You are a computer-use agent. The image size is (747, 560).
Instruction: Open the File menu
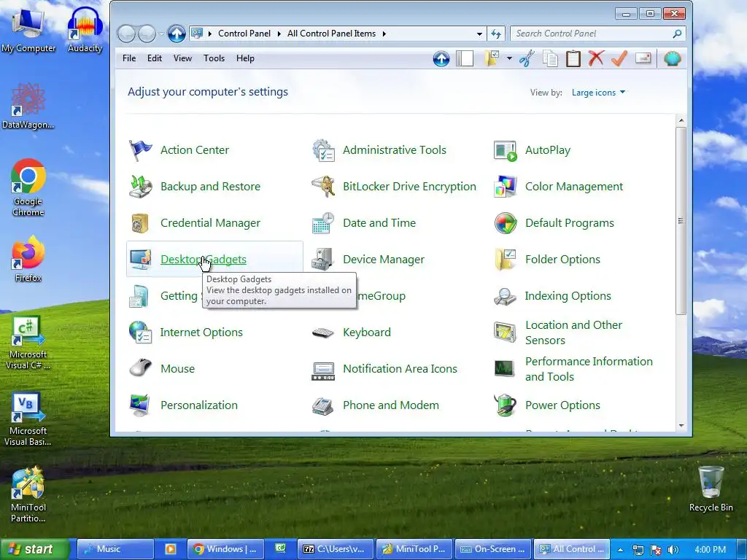[x=129, y=58]
